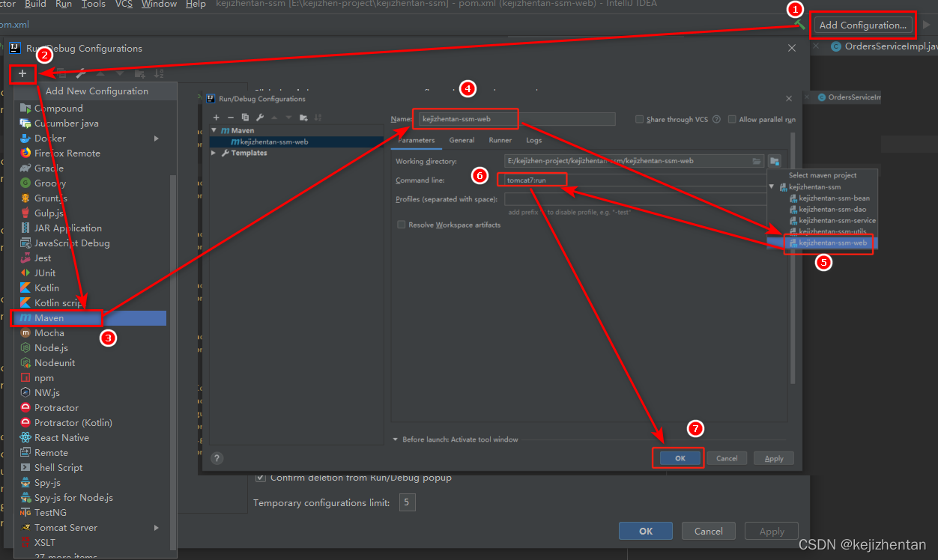Image resolution: width=938 pixels, height=560 pixels.
Task: Click the Add Configuration... button
Action: [863, 25]
